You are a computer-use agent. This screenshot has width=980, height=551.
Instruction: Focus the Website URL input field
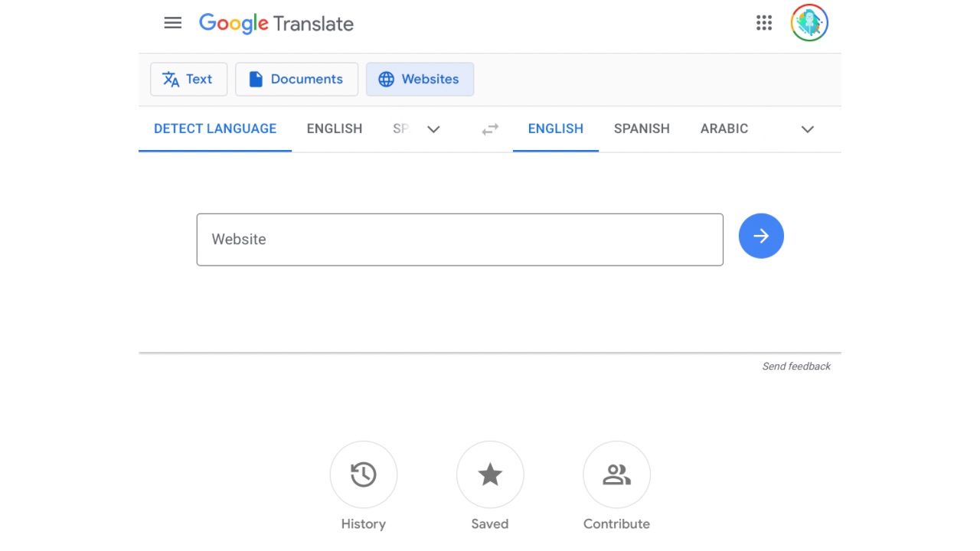(459, 240)
